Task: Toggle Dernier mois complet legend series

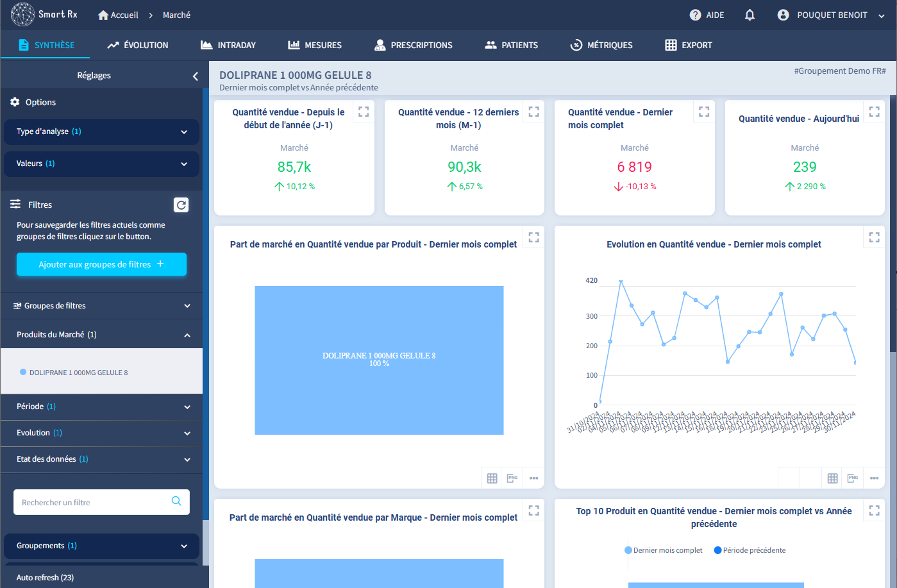Action: click(664, 550)
